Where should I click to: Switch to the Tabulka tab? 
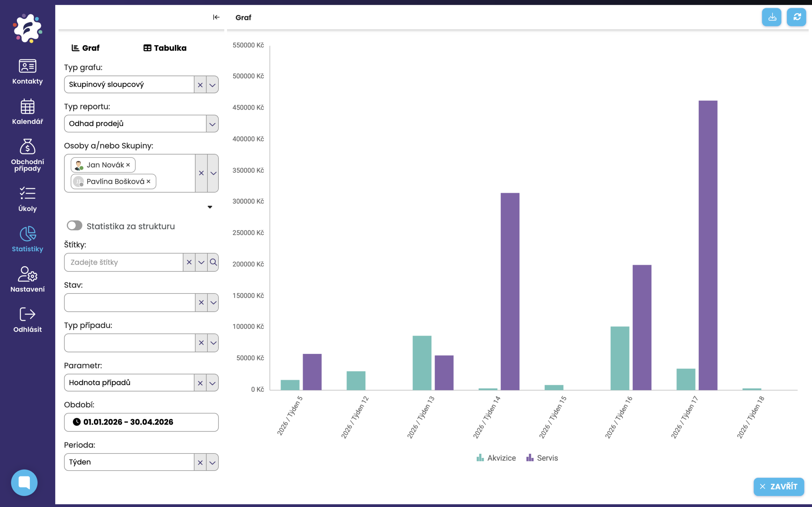click(x=165, y=48)
